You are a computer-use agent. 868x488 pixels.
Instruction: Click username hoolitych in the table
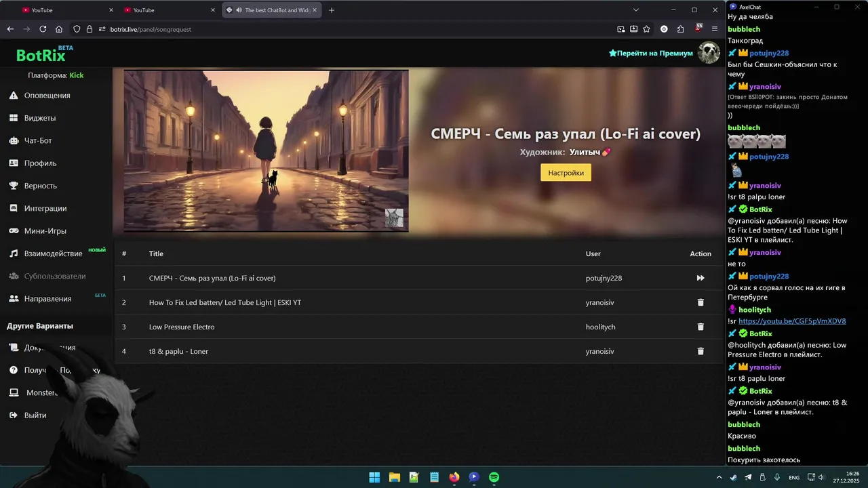tap(601, 327)
